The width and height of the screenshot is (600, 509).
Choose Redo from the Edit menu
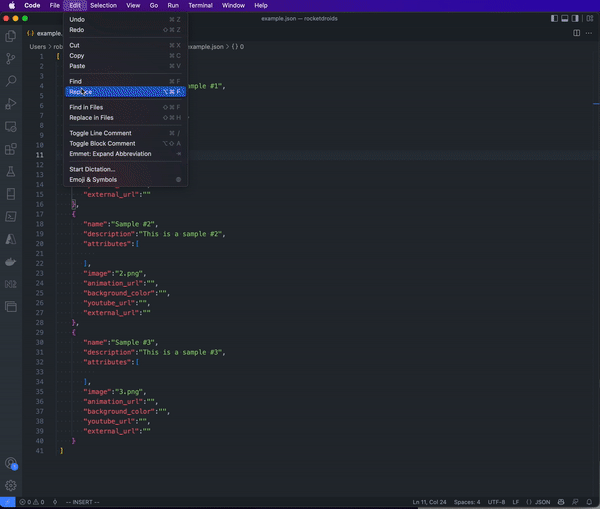click(125, 30)
